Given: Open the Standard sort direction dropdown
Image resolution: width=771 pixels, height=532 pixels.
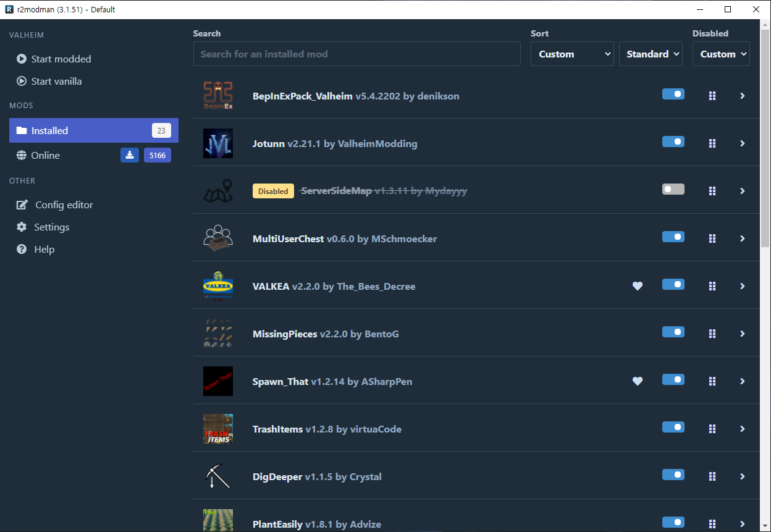Looking at the screenshot, I should [x=651, y=54].
